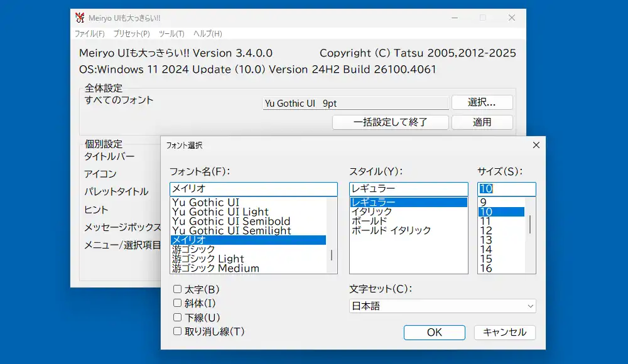Screen dimensions: 628x364
Task: Select size 11 in size list
Action: pos(501,221)
